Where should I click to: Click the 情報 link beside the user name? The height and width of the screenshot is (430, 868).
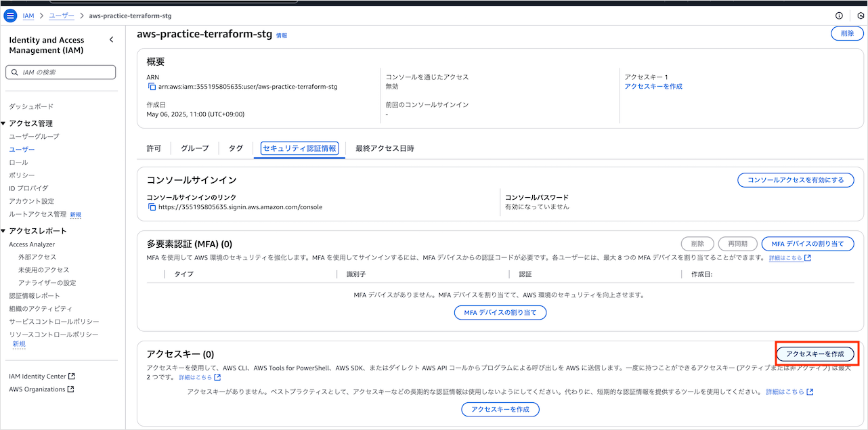282,35
